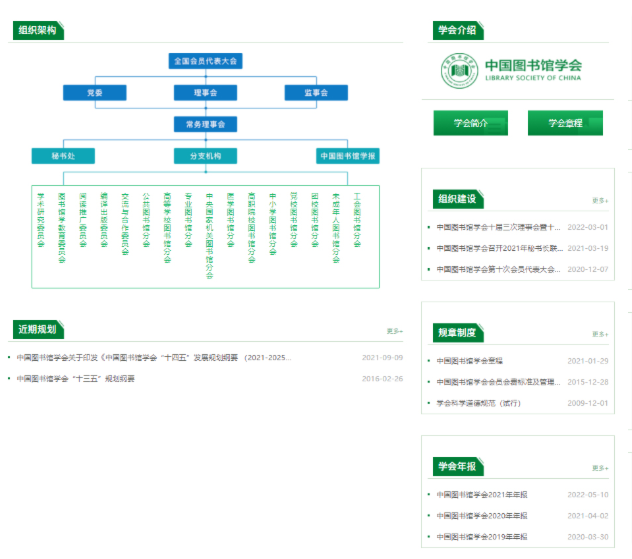Select the 理事会 box
This screenshot has width=632, height=559.
click(x=206, y=93)
